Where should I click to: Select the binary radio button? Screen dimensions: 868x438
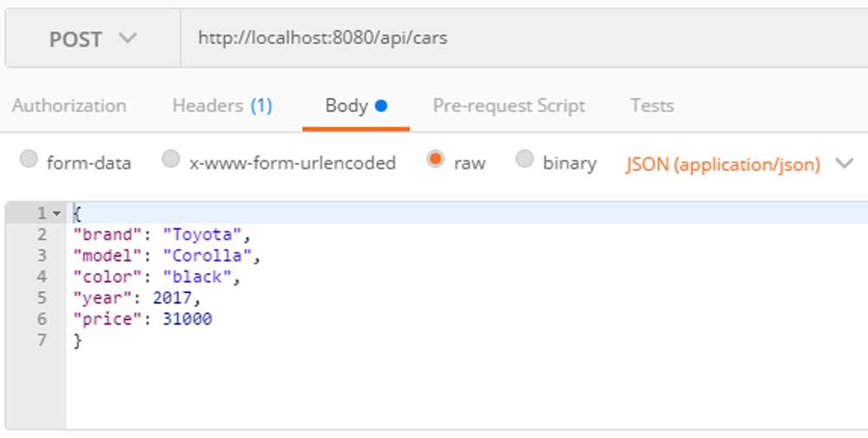point(524,160)
